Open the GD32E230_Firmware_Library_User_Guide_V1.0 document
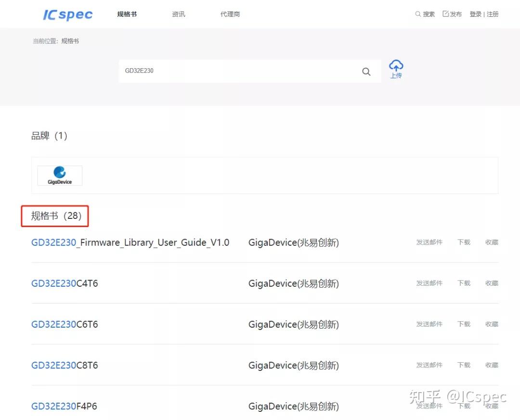This screenshot has width=520, height=420. 130,242
